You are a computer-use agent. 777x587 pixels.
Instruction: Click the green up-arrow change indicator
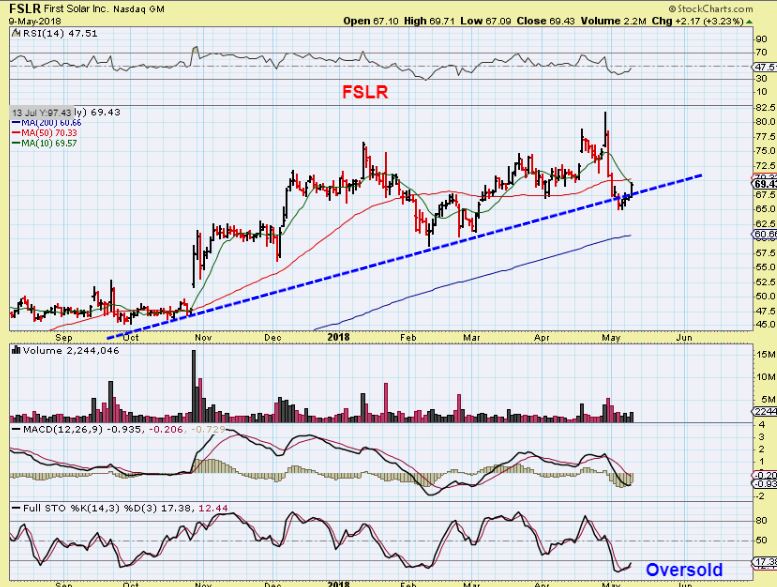click(749, 21)
